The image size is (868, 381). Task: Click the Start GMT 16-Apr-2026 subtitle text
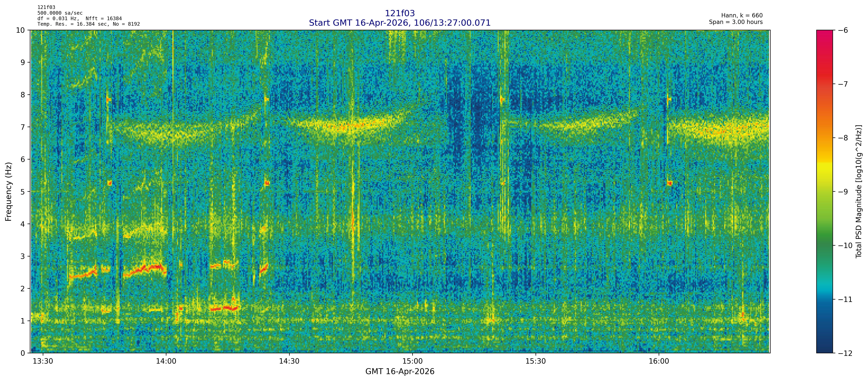[x=400, y=23]
